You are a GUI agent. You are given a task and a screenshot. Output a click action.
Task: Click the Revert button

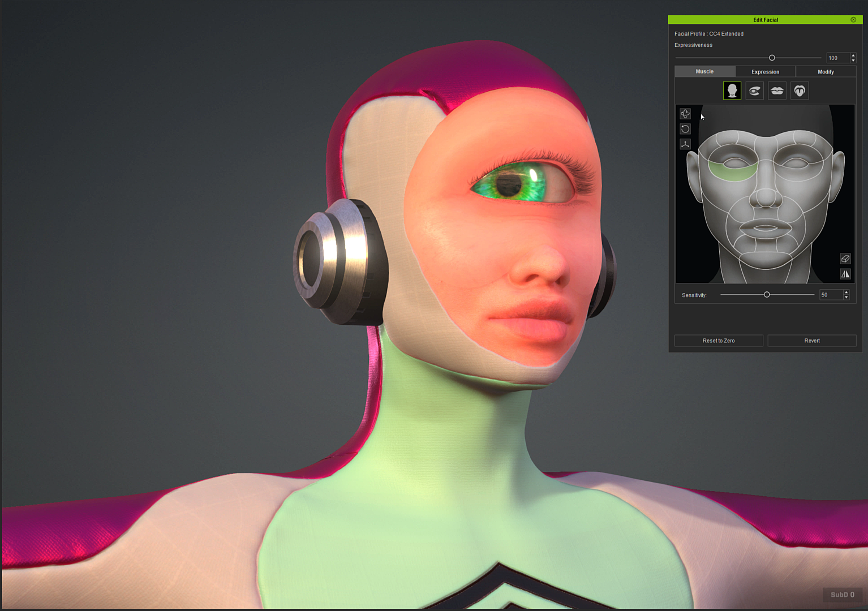click(812, 341)
